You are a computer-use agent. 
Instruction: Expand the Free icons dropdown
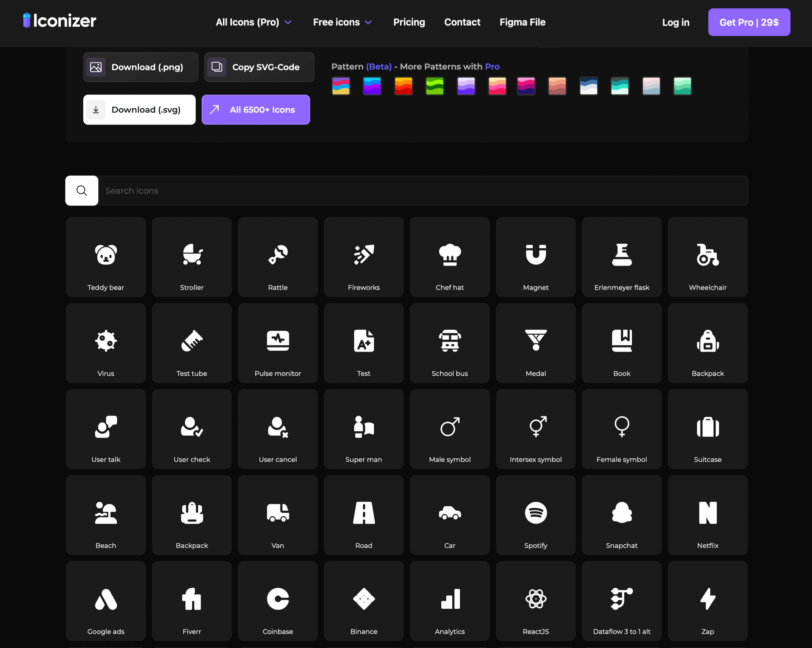point(342,22)
